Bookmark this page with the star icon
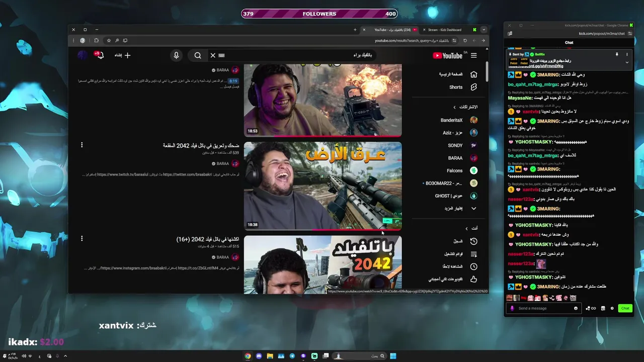Image resolution: width=644 pixels, height=362 pixels. (x=109, y=40)
